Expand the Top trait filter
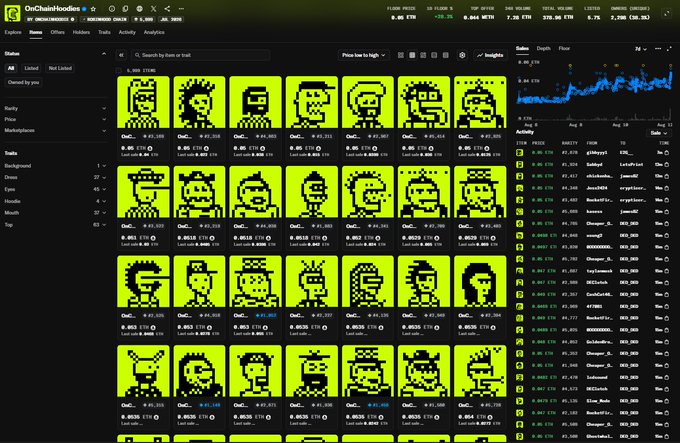Viewport: 680px width, 443px height. (55, 225)
